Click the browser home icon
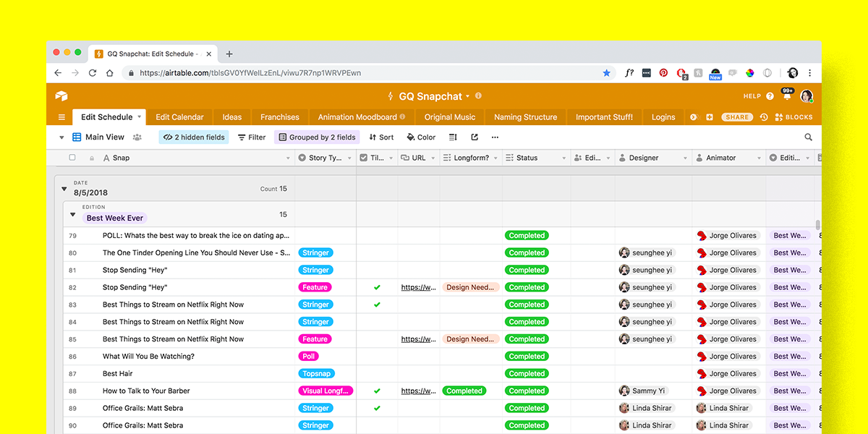Image resolution: width=868 pixels, height=434 pixels. pyautogui.click(x=110, y=73)
